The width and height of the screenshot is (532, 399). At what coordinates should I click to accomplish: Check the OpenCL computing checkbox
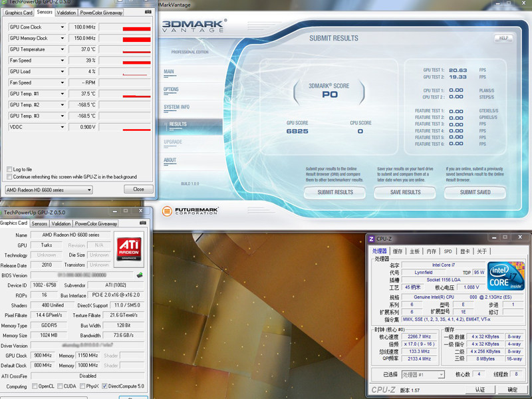[x=35, y=386]
